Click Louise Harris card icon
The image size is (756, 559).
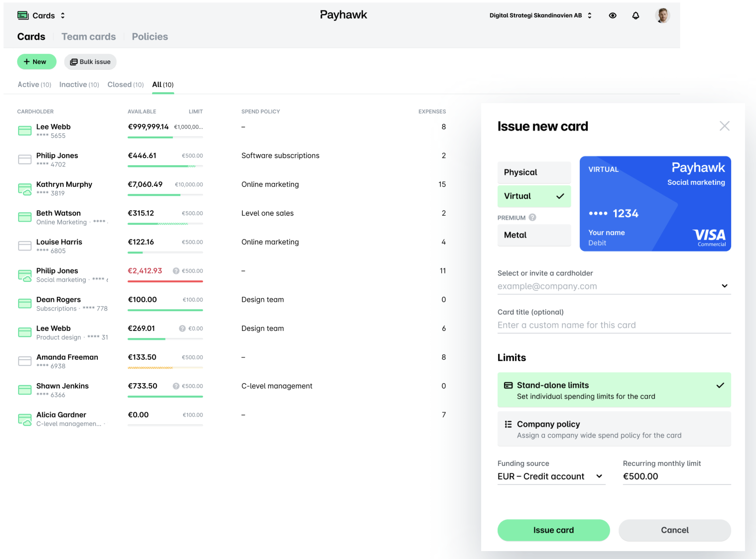[24, 246]
